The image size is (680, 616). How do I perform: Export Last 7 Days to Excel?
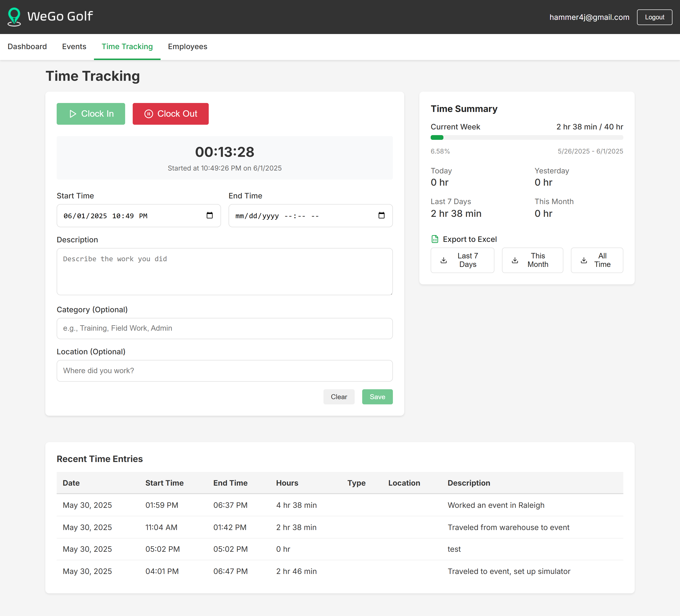point(463,260)
